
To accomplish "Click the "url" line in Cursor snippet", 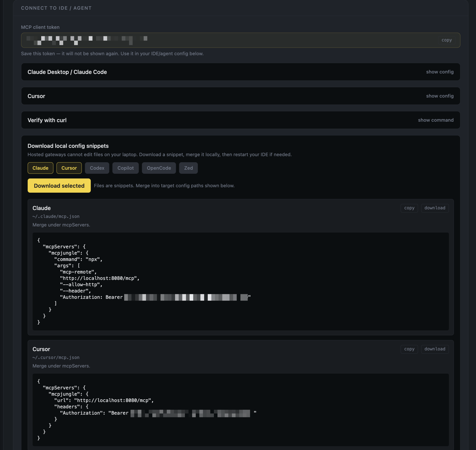I will (104, 400).
